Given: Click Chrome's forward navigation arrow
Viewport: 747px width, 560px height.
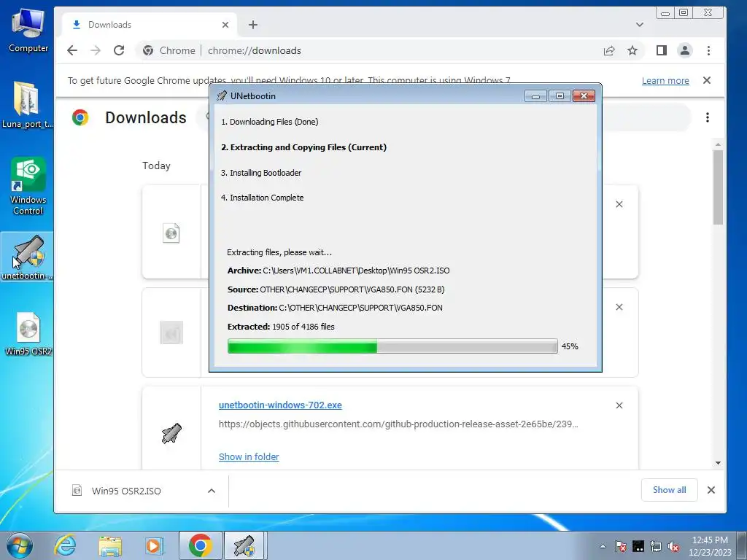Looking at the screenshot, I should pos(96,50).
